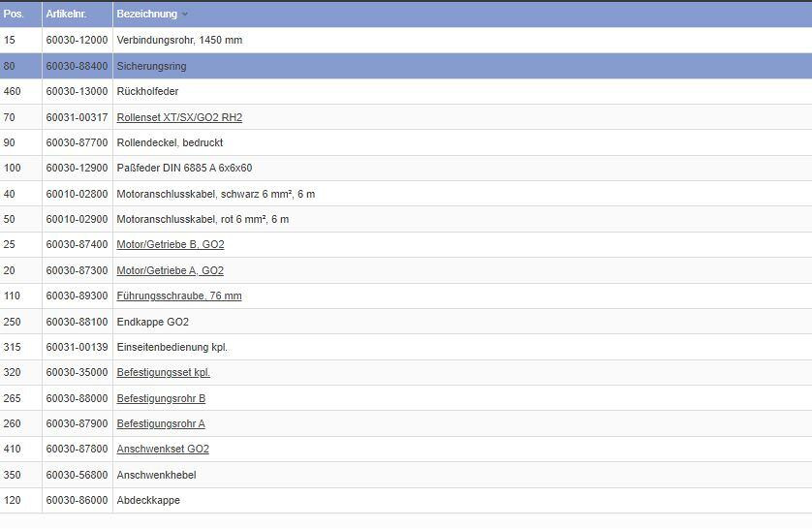Open the Befestigungsrohr B link
812x529 pixels.
coord(161,398)
